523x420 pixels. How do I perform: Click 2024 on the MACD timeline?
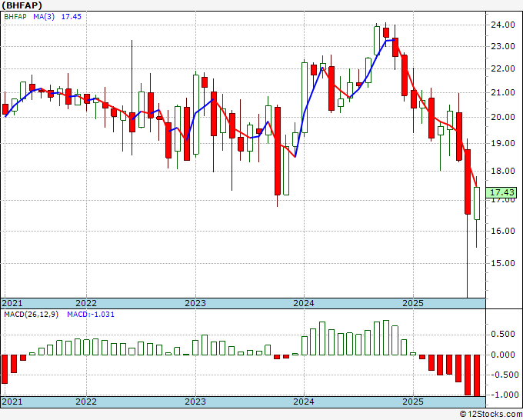pyautogui.click(x=304, y=402)
